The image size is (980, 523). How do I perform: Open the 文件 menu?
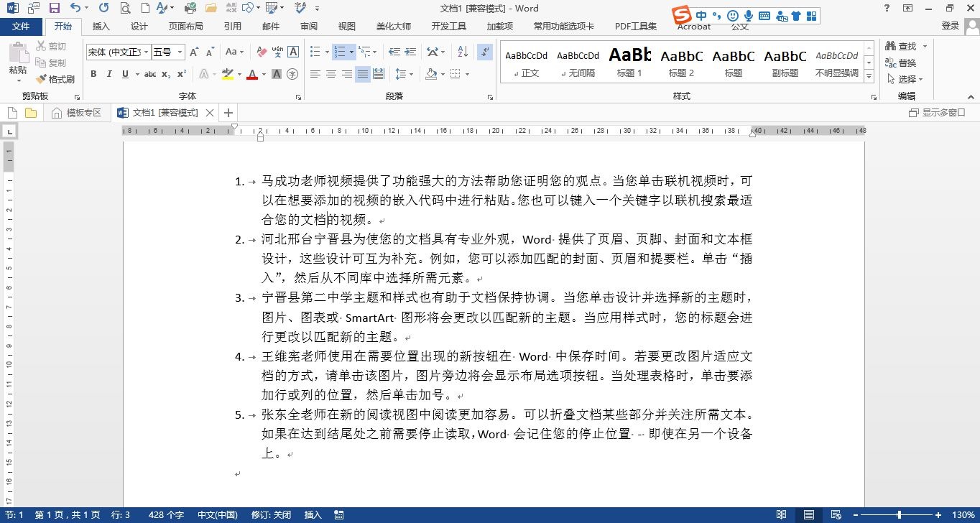(21, 27)
